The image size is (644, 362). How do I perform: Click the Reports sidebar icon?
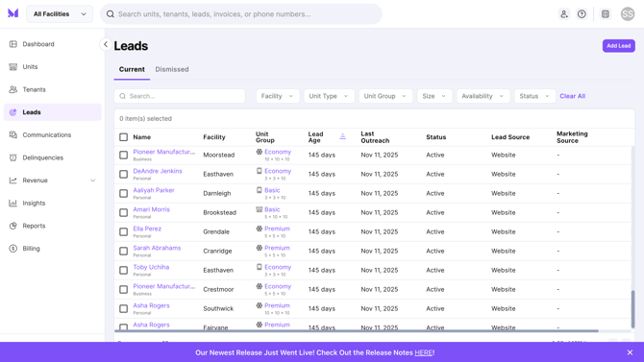tap(13, 226)
